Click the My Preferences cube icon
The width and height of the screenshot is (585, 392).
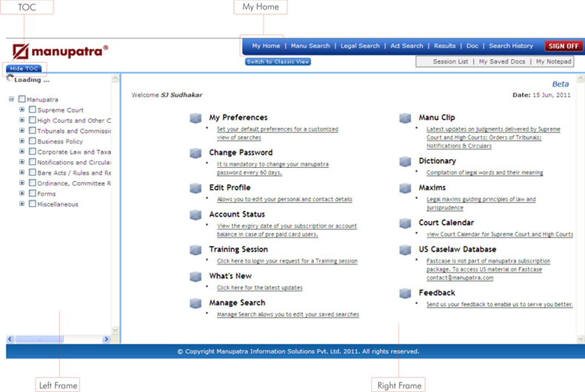coord(195,118)
